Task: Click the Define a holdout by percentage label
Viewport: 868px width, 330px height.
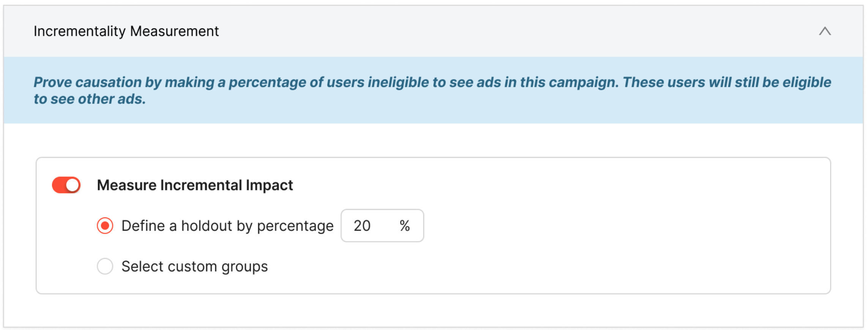Action: click(x=227, y=226)
